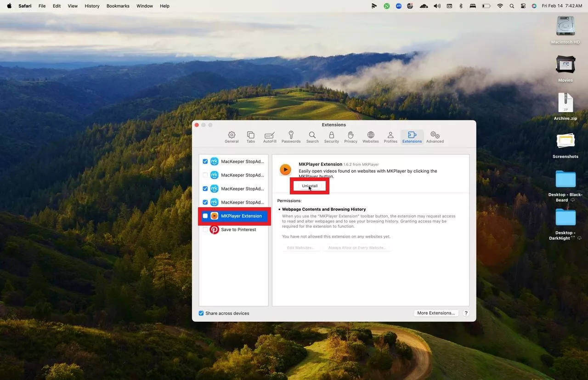Viewport: 588px width, 380px height.
Task: Click the Uninstall button
Action: (310, 186)
